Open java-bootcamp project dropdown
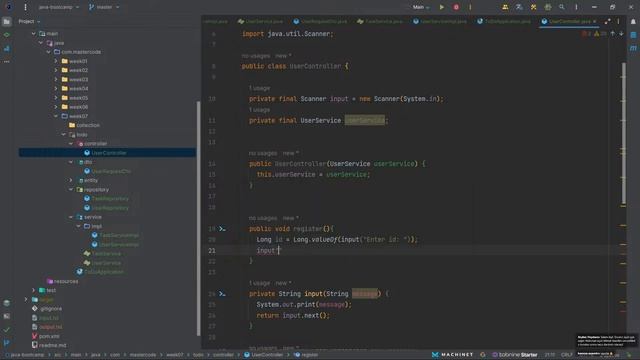Image resolution: width=640 pixels, height=360 pixels. point(58,7)
